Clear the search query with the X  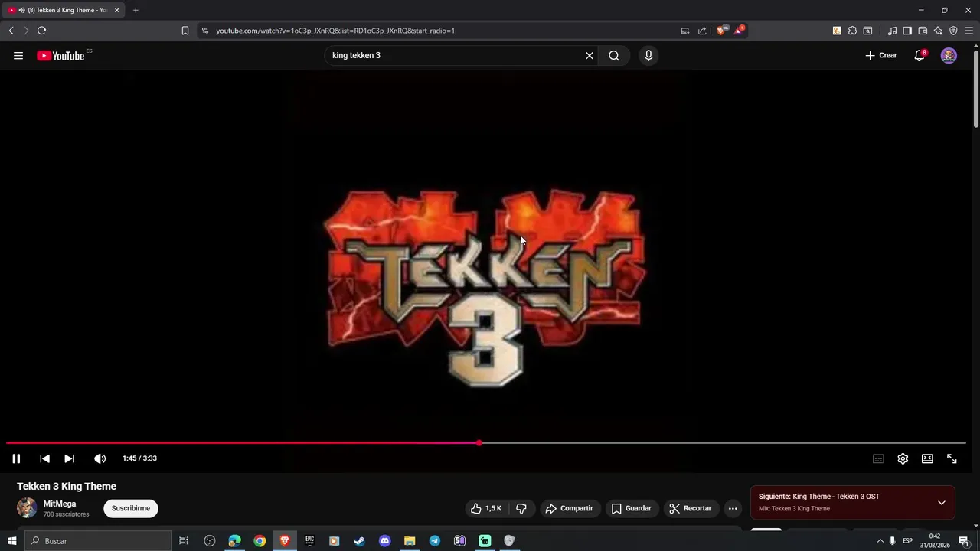click(x=590, y=56)
